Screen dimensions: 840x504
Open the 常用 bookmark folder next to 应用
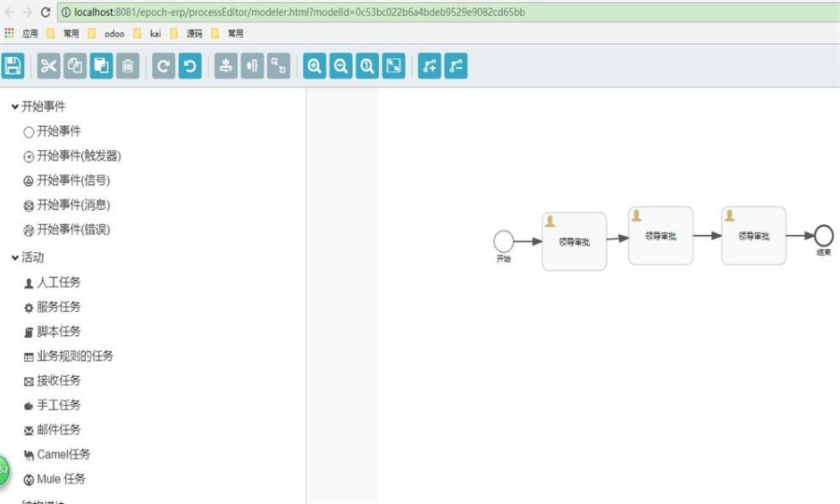pyautogui.click(x=63, y=34)
